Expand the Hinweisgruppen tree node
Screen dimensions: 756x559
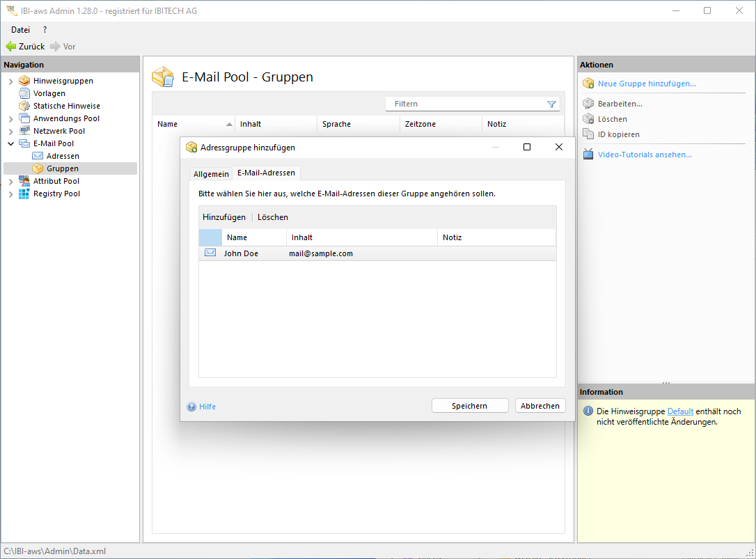tap(10, 81)
